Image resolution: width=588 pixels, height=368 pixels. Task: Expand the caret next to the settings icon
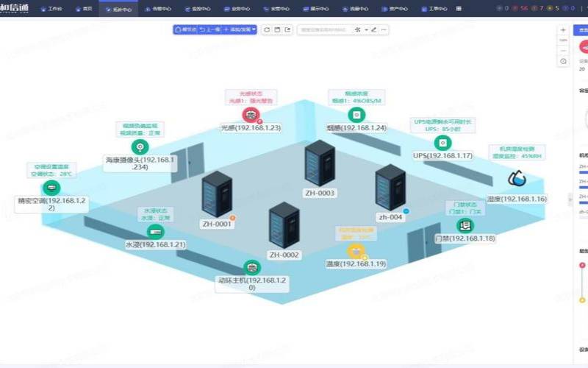pyautogui.click(x=366, y=29)
